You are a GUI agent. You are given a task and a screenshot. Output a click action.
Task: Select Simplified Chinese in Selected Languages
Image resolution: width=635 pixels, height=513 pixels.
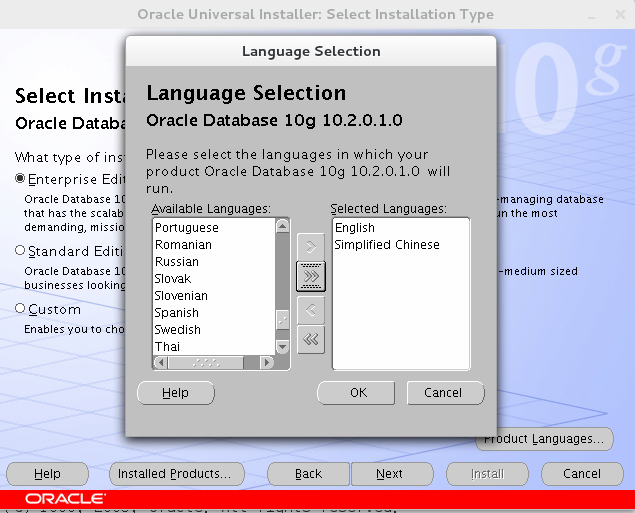401,245
